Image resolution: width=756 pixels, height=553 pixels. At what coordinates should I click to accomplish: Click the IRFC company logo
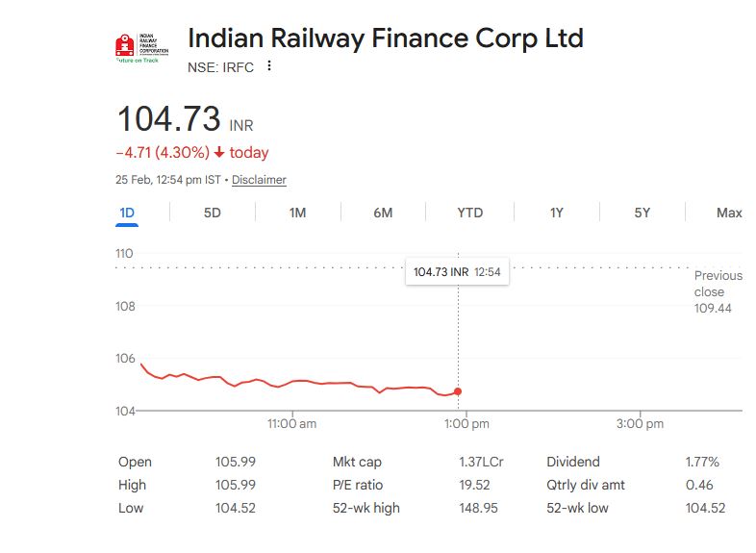pyautogui.click(x=137, y=45)
